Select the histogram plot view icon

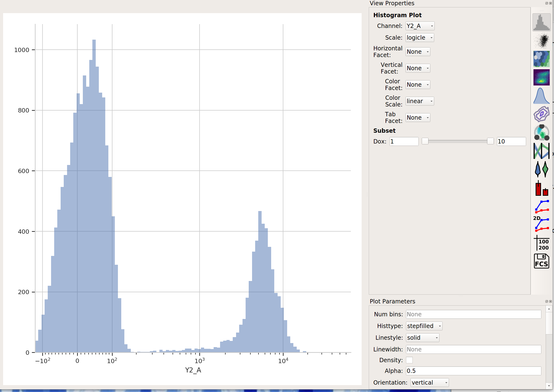pyautogui.click(x=541, y=22)
